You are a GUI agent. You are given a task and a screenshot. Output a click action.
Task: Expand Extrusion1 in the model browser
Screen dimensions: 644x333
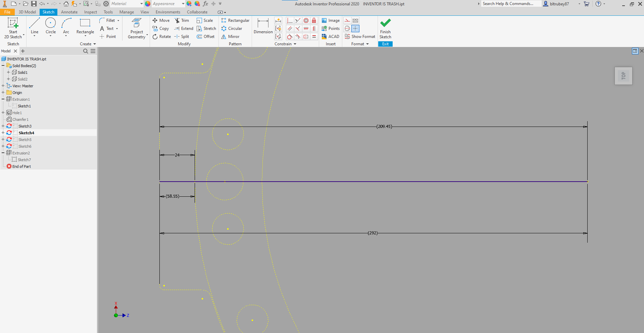point(3,99)
